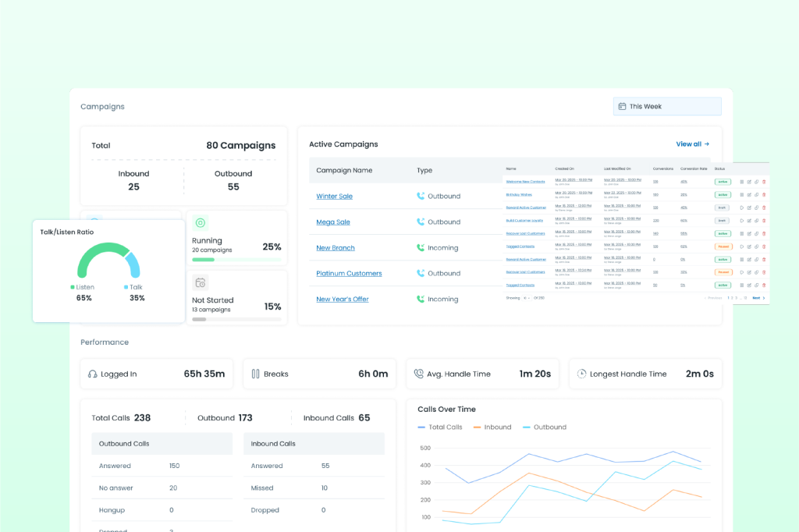Click View all in Active Campaigns

pyautogui.click(x=692, y=144)
